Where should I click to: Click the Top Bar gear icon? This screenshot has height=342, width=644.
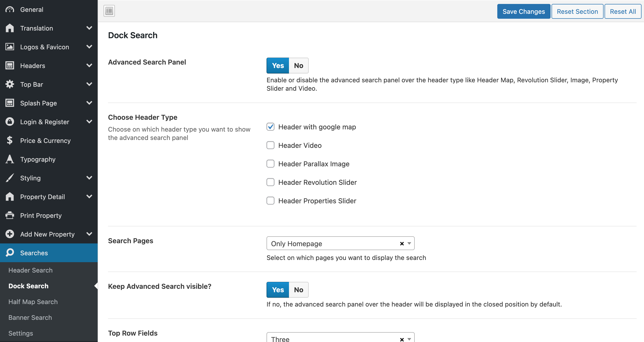point(10,84)
